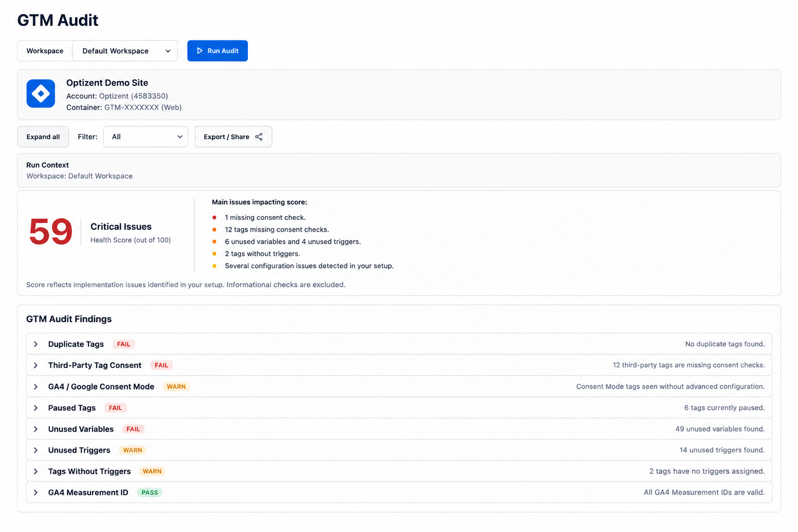Click the FAIL badge on Paused Tags
This screenshot has height=532, width=798.
[116, 408]
